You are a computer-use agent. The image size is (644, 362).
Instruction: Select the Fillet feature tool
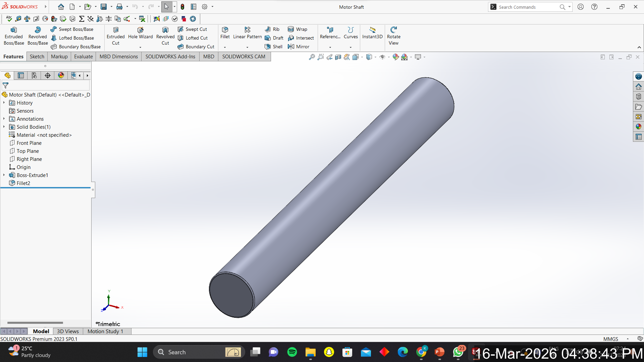(225, 33)
